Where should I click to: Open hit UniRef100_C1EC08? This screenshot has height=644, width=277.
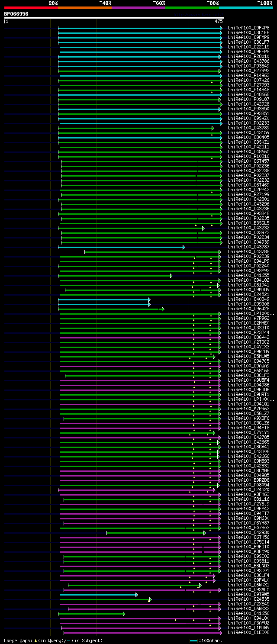click(x=248, y=633)
